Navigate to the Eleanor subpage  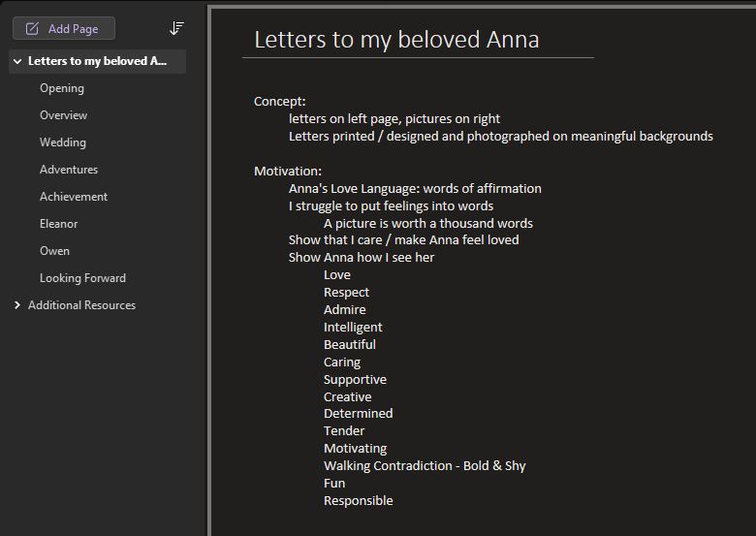tap(58, 224)
